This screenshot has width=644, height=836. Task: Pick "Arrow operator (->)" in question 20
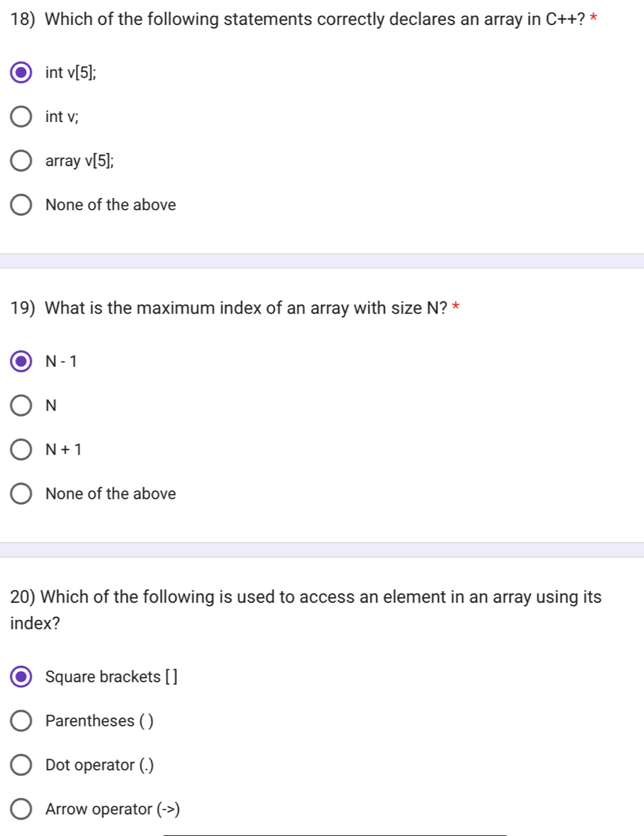pos(20,808)
